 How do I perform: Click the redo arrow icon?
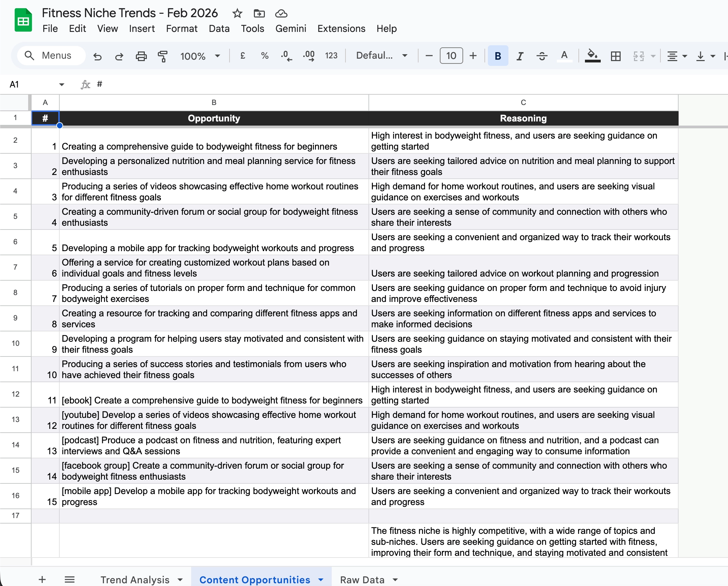[119, 56]
